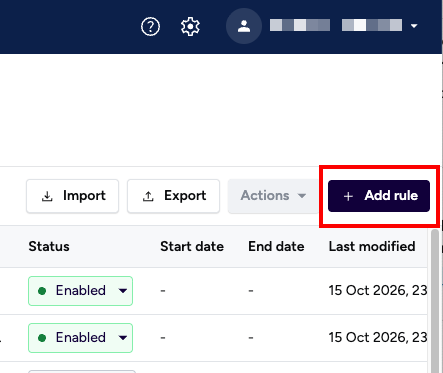Select first row 15 Oct 2026 date
The image size is (443, 373).
[x=378, y=291]
